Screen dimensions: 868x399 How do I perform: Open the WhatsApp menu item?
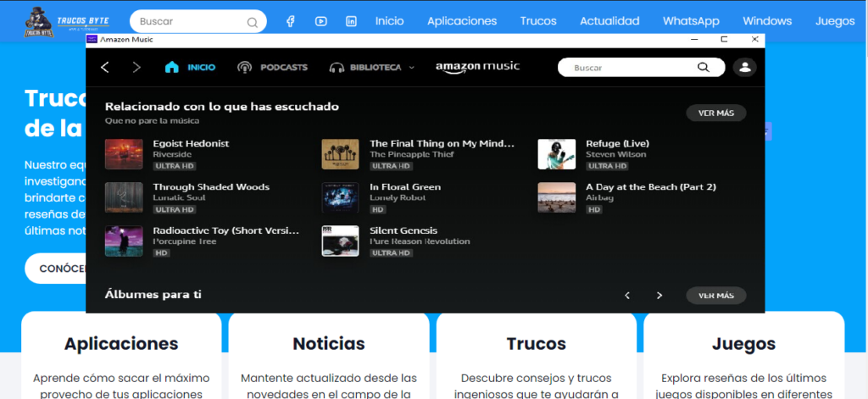(692, 21)
